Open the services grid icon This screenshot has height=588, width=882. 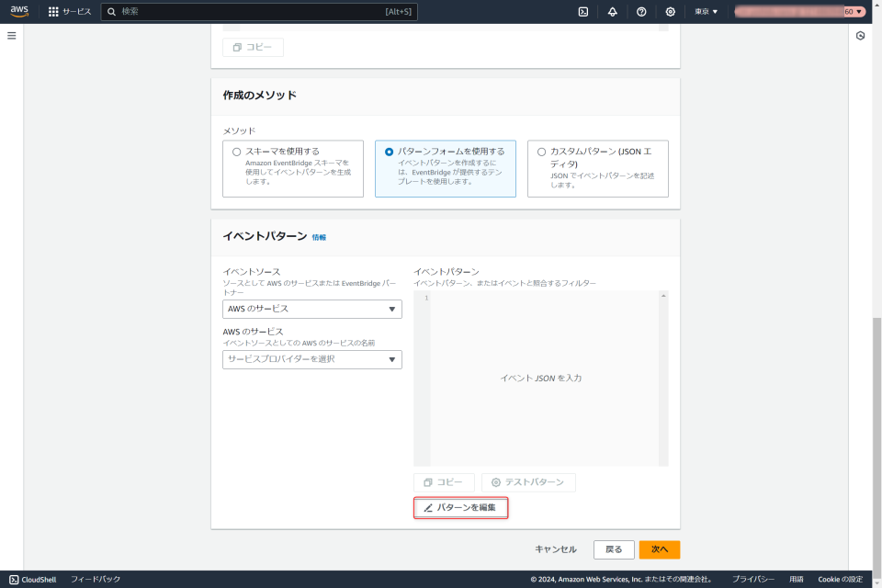coord(51,12)
